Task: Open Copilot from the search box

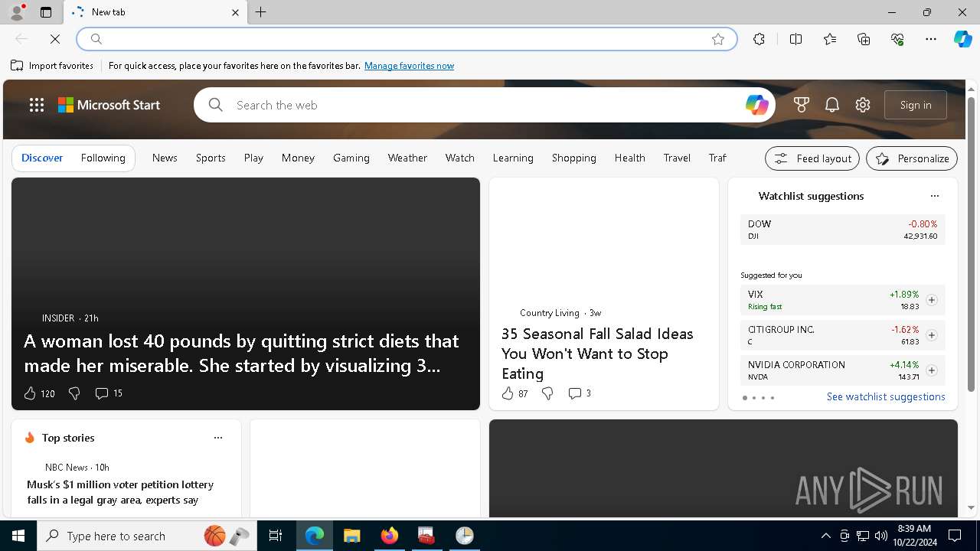Action: pos(756,105)
